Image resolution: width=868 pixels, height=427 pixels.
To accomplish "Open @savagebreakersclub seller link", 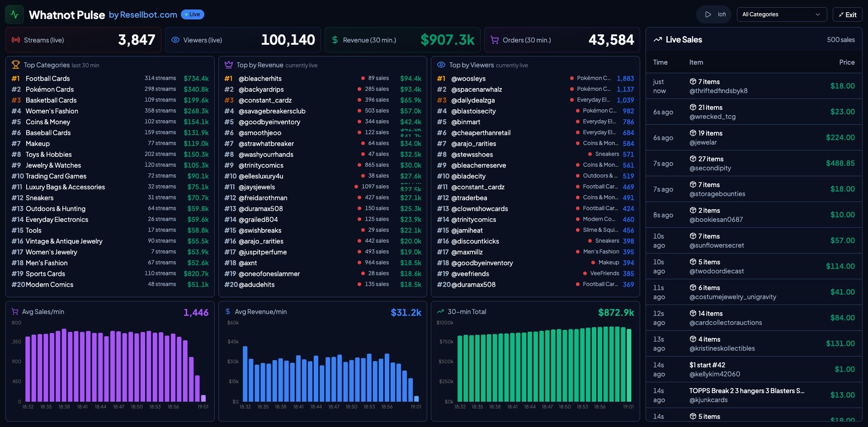I will (272, 111).
